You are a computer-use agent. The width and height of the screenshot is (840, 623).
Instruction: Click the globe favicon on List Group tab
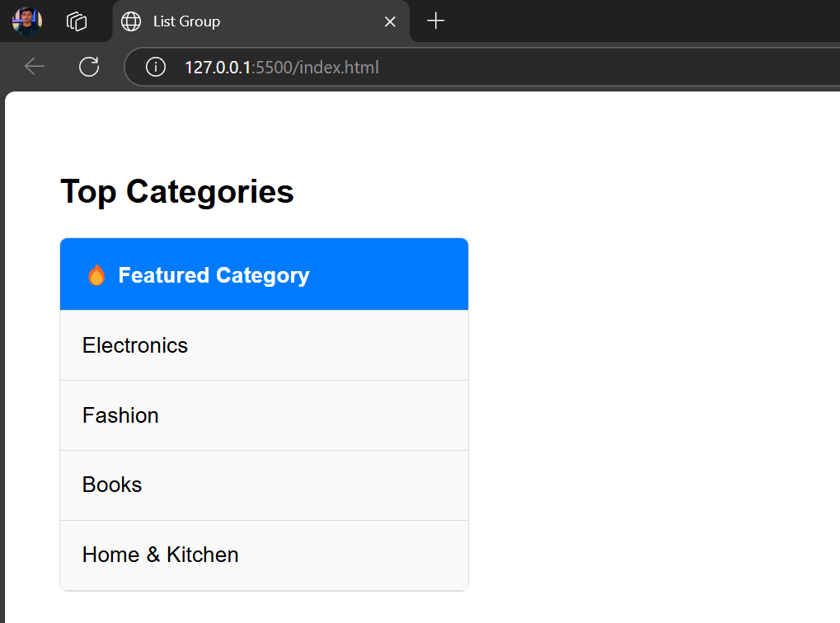[x=131, y=21]
